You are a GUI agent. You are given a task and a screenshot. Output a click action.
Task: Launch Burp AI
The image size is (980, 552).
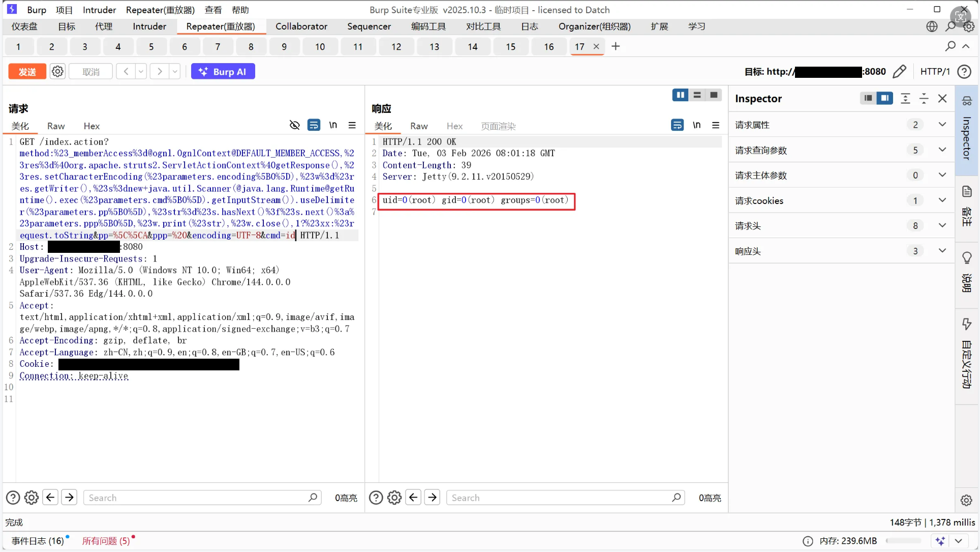coord(223,72)
